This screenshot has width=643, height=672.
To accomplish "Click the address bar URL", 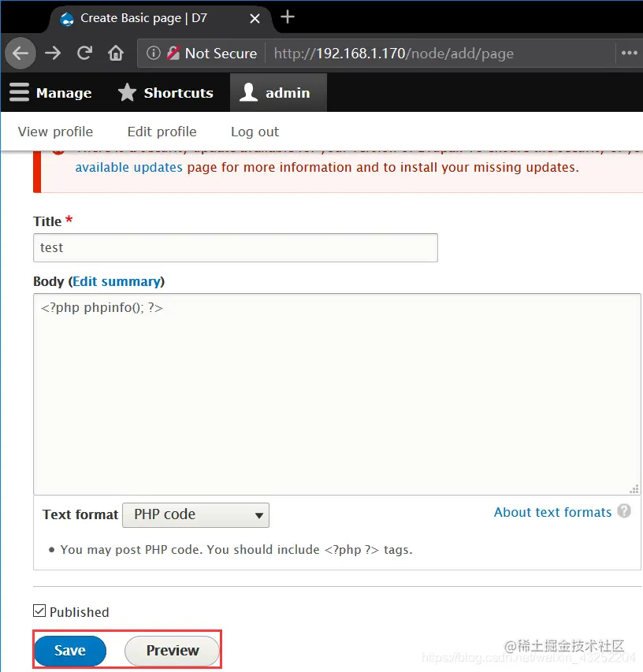I will pyautogui.click(x=393, y=54).
